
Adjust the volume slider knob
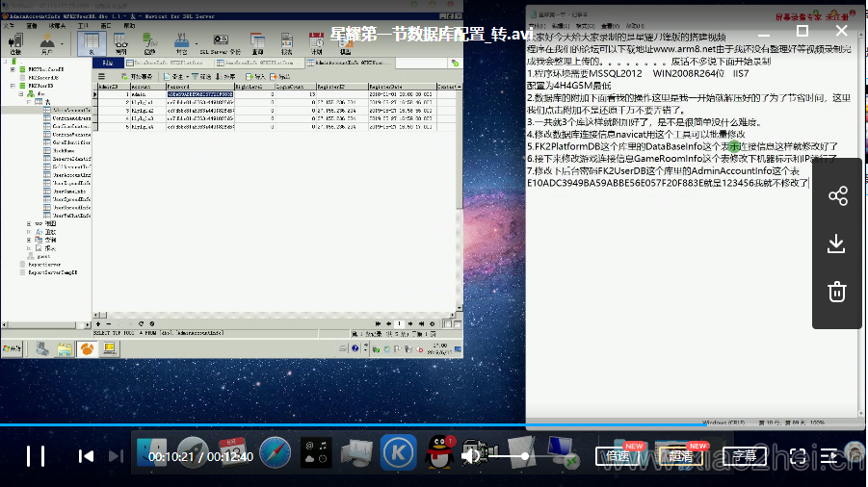(524, 456)
